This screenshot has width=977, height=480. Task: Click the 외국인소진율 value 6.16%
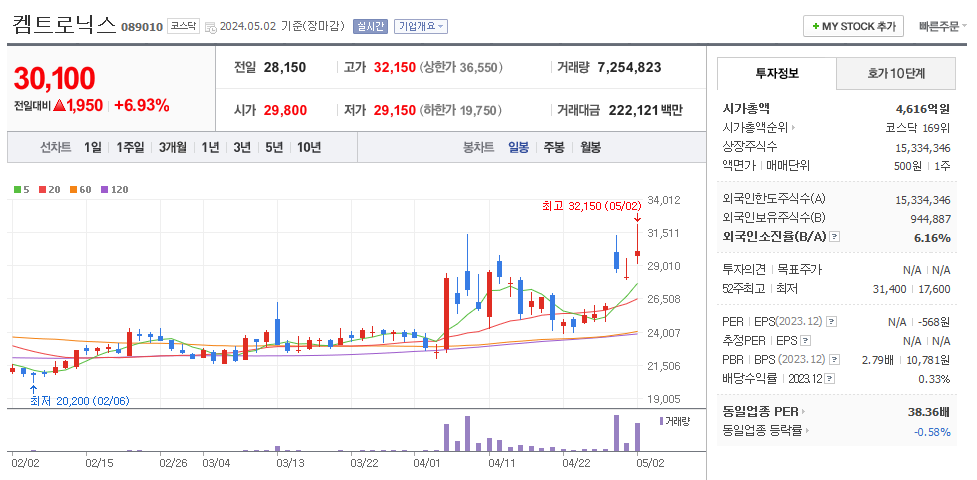[933, 238]
